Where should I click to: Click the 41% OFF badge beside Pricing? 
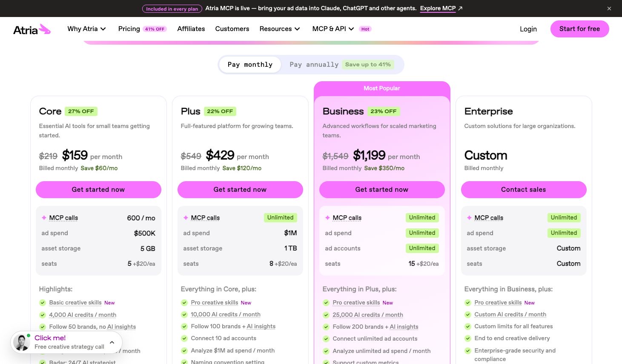[x=155, y=29]
